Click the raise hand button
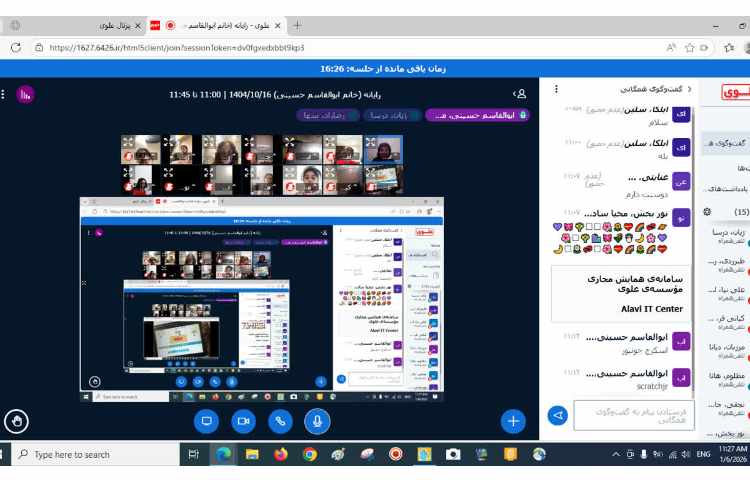This screenshot has height=480, width=750. [x=17, y=422]
